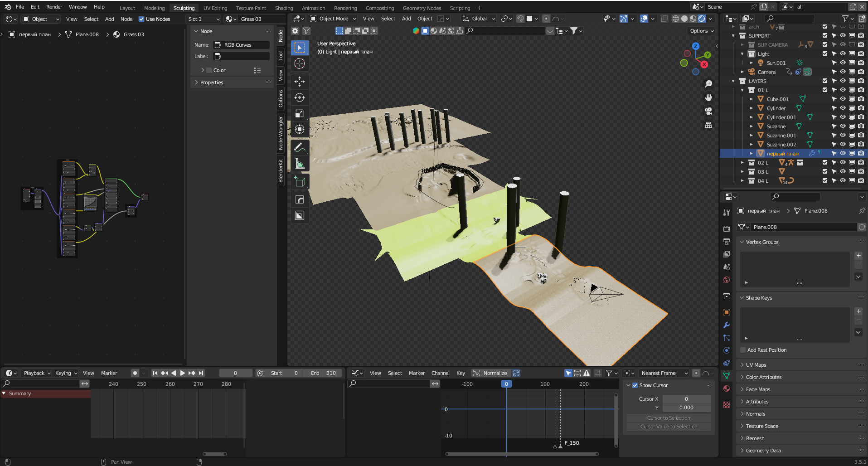Open the Object Mode dropdown

click(x=333, y=19)
